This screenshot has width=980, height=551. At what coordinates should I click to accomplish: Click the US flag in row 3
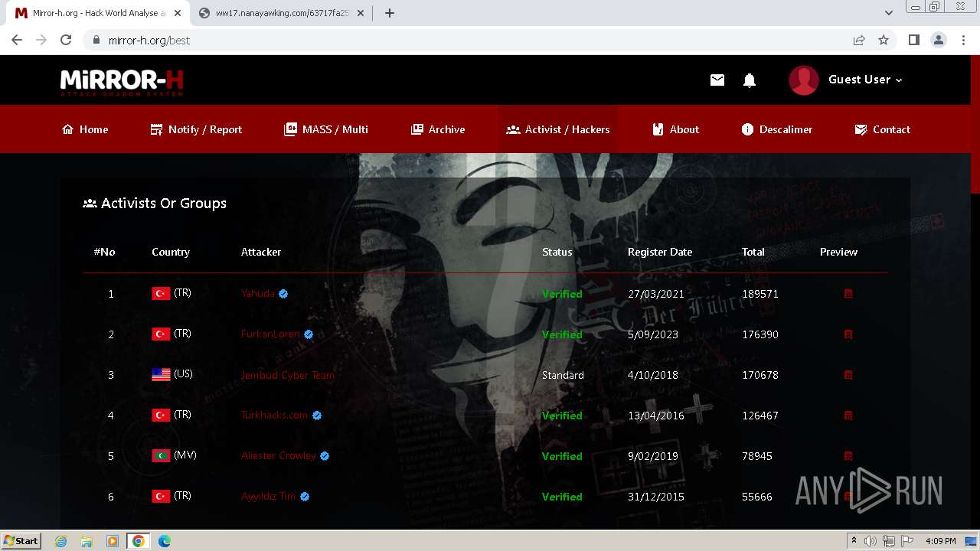161,375
